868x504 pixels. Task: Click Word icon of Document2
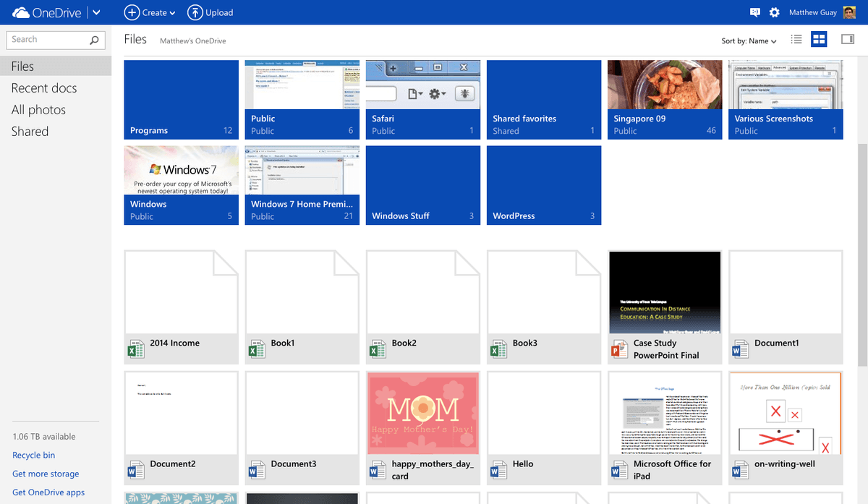click(x=135, y=471)
